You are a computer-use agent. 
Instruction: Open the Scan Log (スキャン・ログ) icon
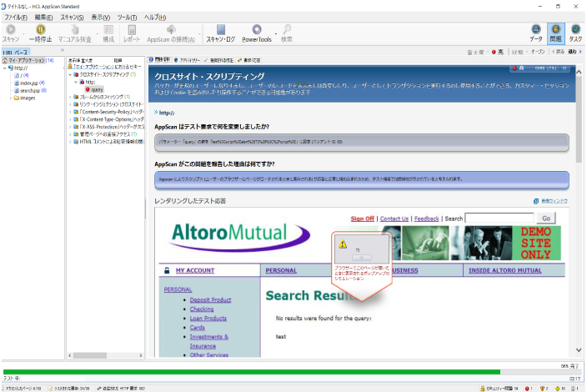pos(221,29)
